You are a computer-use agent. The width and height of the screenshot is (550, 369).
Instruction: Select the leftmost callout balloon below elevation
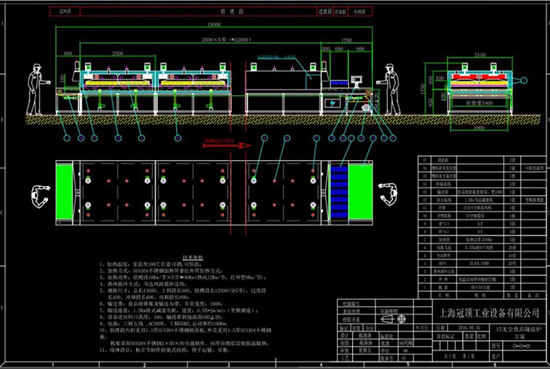[67, 138]
